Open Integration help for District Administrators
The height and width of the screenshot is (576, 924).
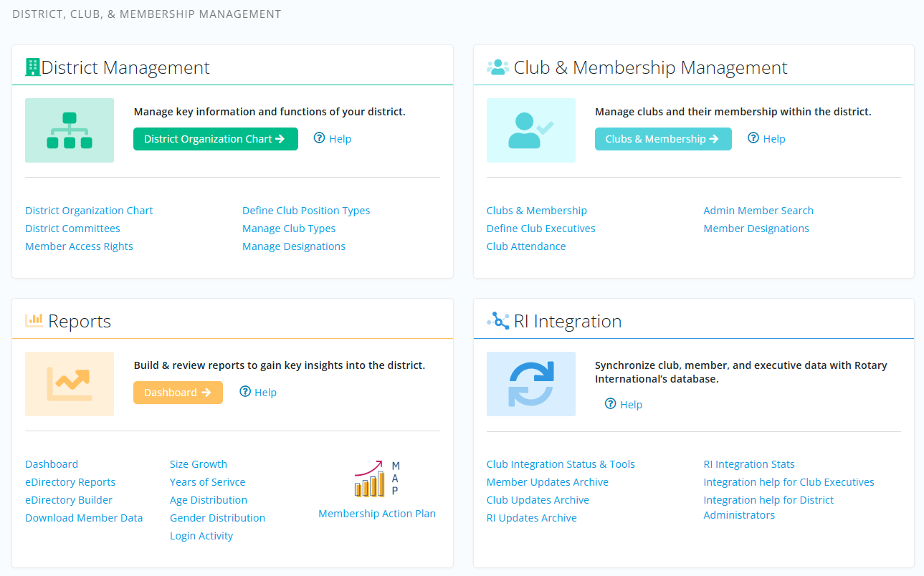coord(768,507)
